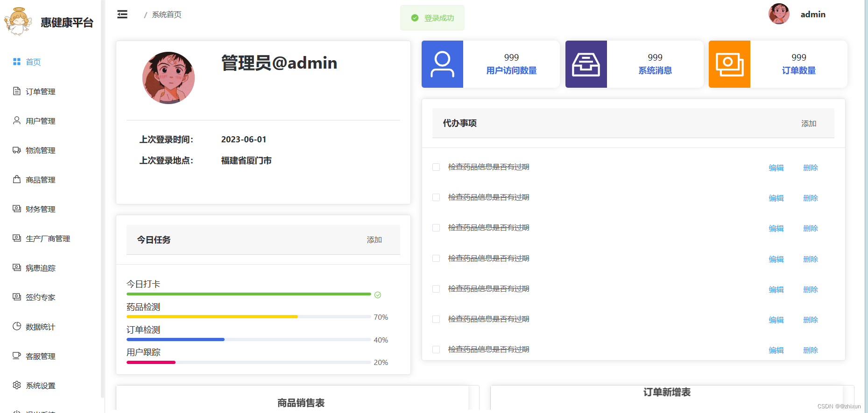Image resolution: width=868 pixels, height=413 pixels.
Task: Click the 商品管理 bag icon
Action: point(17,179)
